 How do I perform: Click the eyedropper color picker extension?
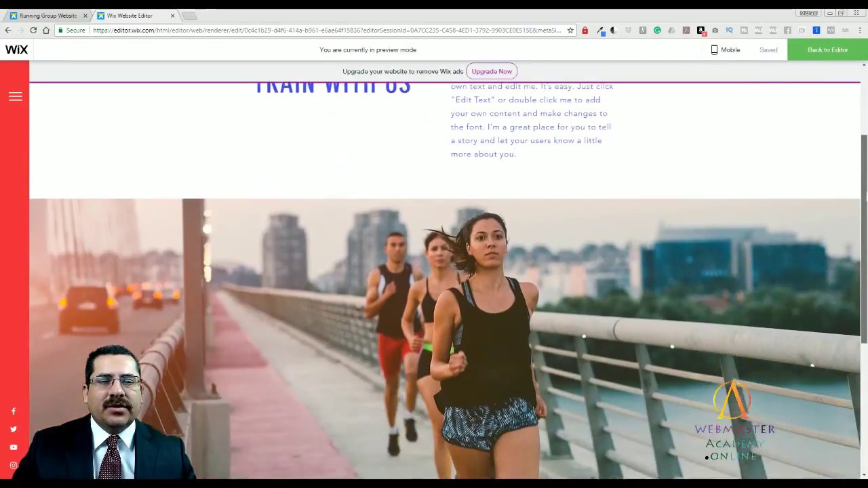tap(600, 30)
